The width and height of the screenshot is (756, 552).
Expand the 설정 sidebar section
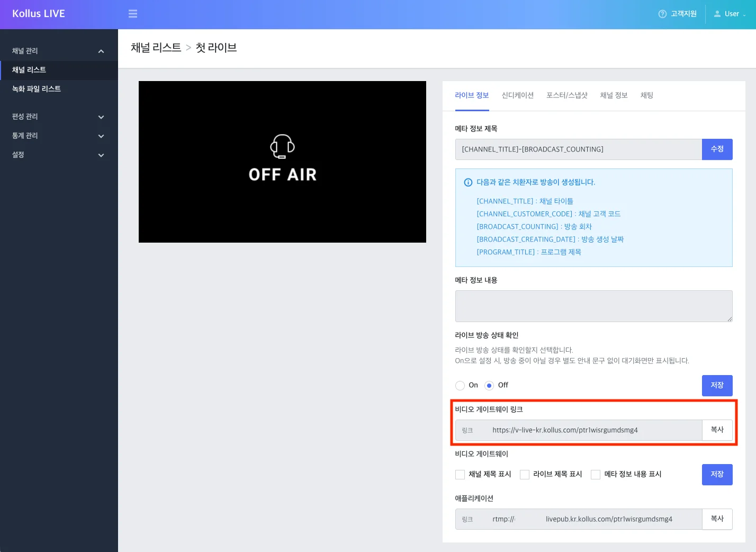click(101, 155)
